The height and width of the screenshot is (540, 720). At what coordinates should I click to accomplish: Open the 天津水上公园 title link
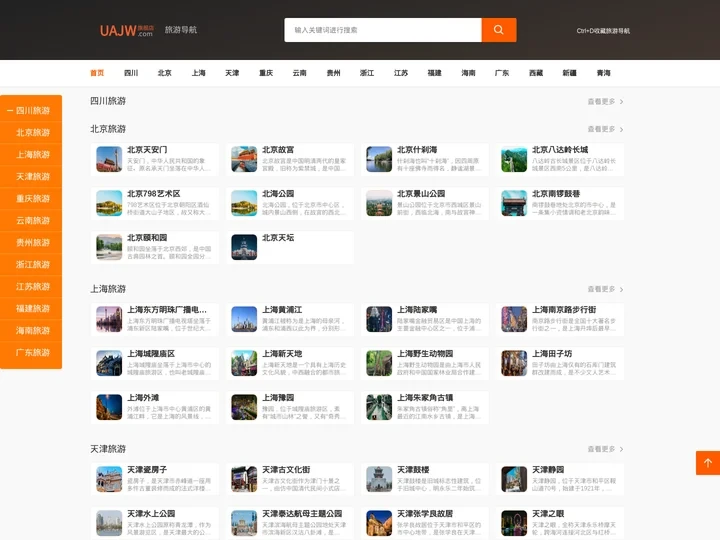151,514
